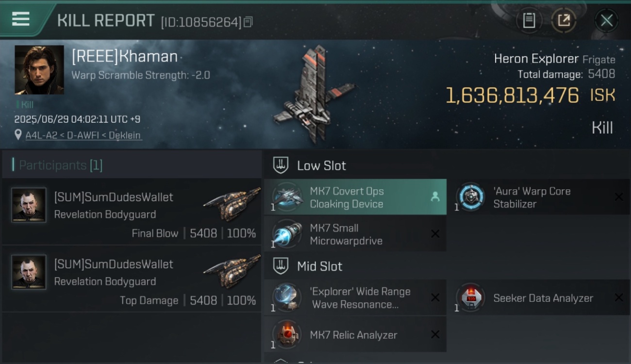
Task: Open the Final Blow SumDudesWallet participant entry
Action: tap(132, 212)
